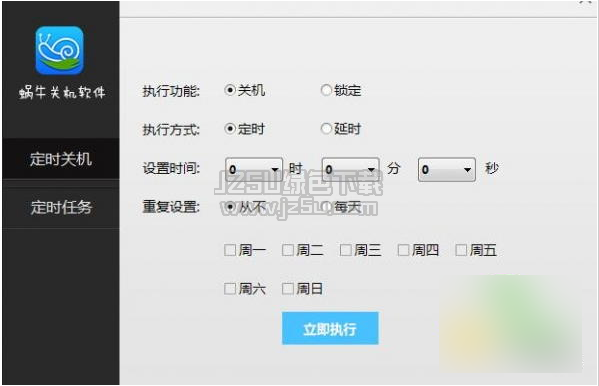
Task: Click the 设置时间 label
Action: [x=171, y=168]
